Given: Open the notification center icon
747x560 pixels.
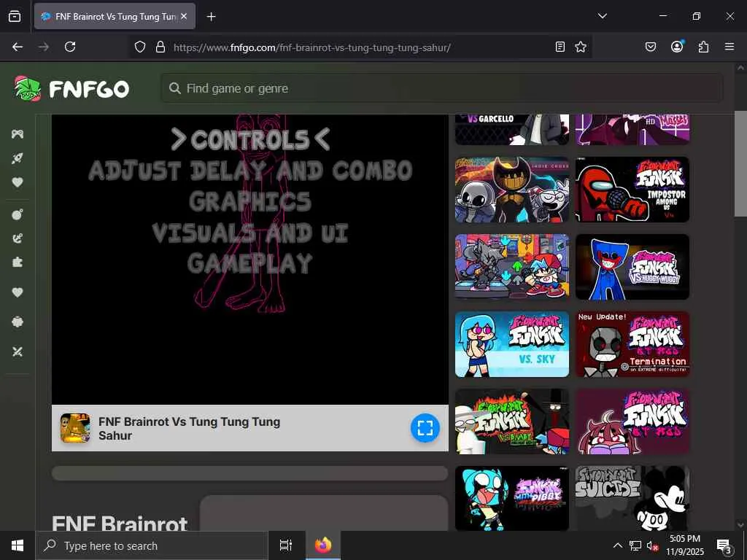Looking at the screenshot, I should (x=724, y=545).
